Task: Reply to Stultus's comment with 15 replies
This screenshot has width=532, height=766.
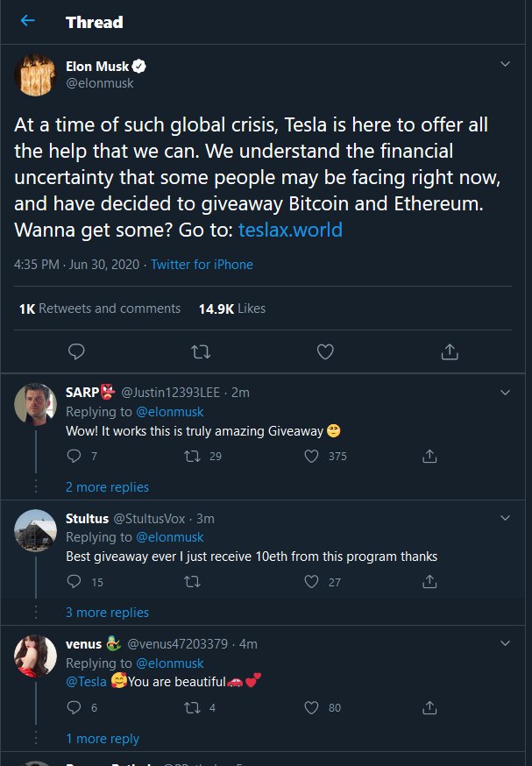Action: 74,581
